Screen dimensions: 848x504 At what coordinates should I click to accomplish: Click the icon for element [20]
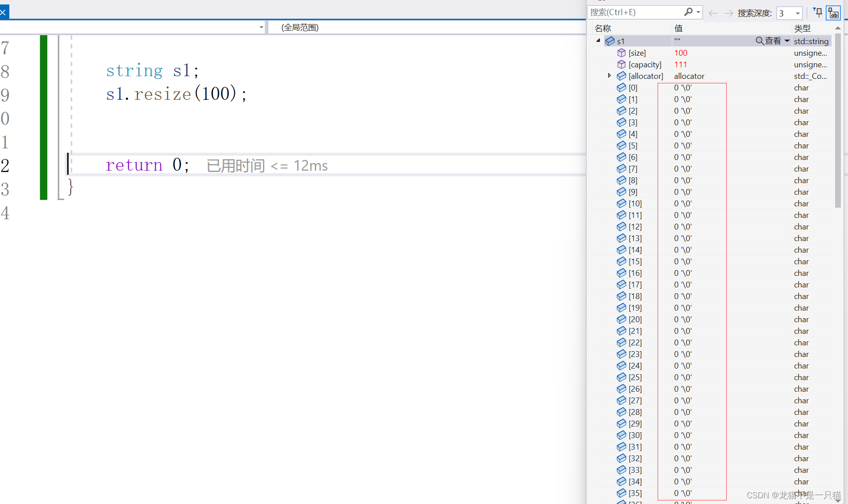(x=622, y=319)
